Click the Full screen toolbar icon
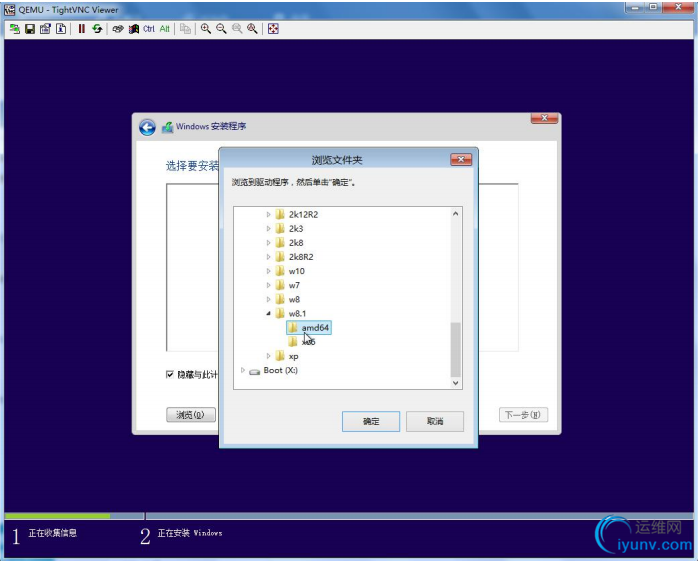The width and height of the screenshot is (698, 561). pos(273,29)
